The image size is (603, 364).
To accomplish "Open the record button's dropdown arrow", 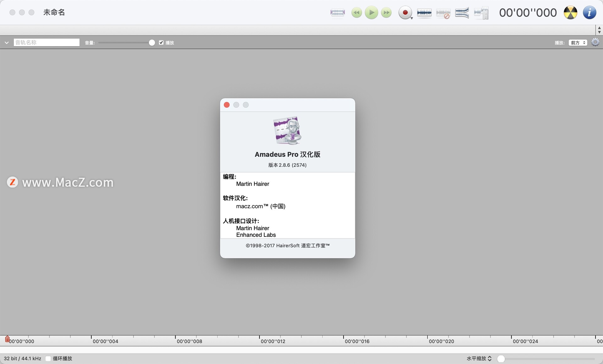I will (x=412, y=18).
